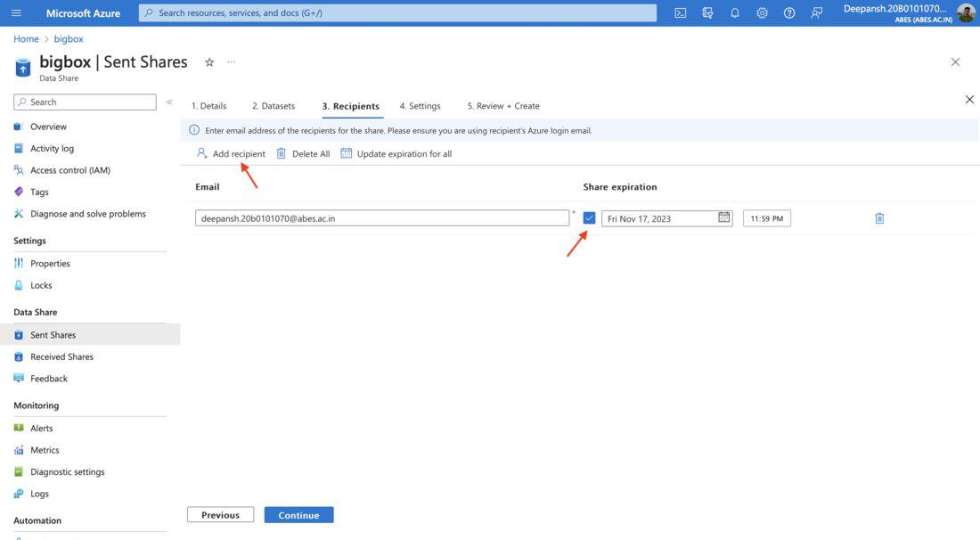Uncheck the share expiration checkbox
Screen dimensions: 980x540
tap(589, 217)
